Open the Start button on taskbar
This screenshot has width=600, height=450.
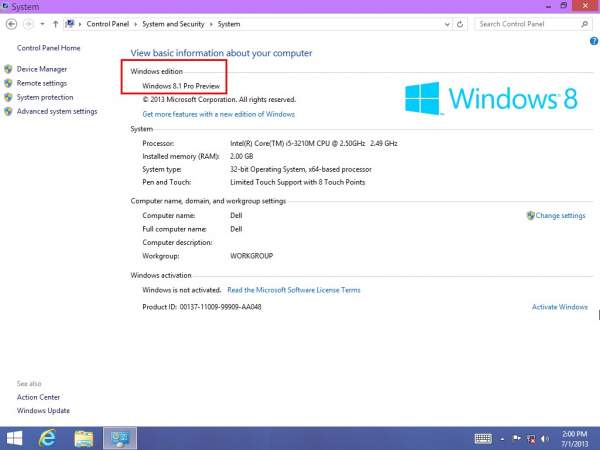[14, 439]
